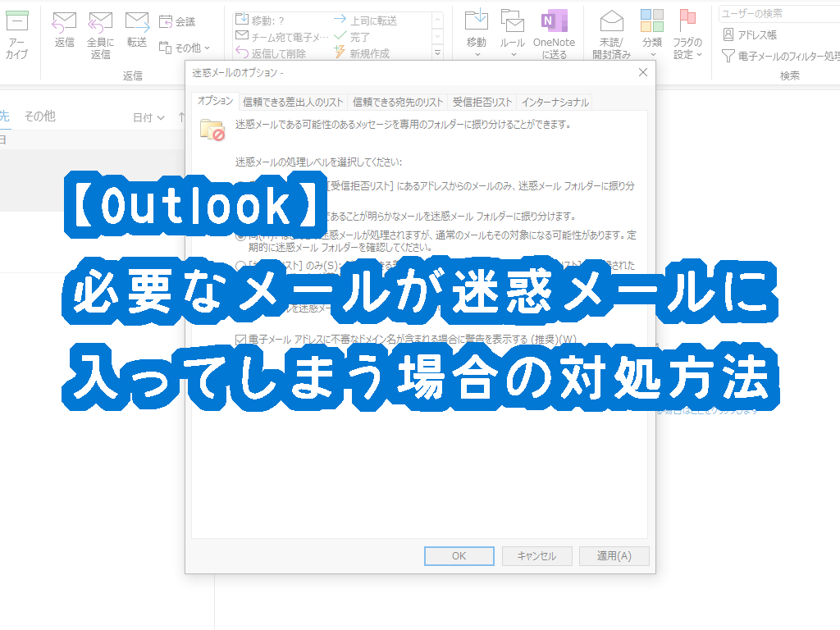Select the 完了 quick step
Image resolution: width=840 pixels, height=630 pixels.
coord(352,37)
